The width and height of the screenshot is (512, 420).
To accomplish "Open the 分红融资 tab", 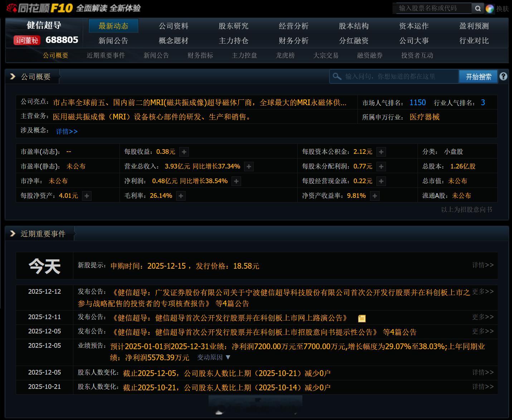I will [x=354, y=40].
